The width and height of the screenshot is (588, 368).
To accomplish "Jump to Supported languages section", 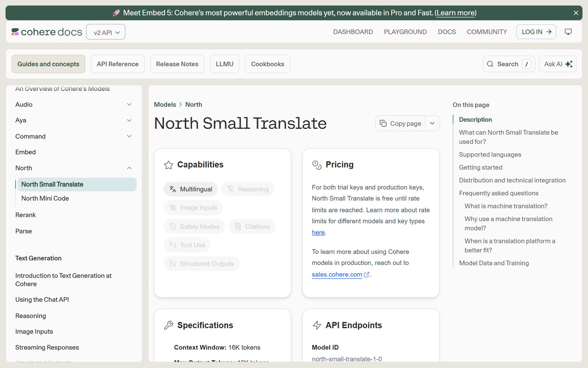I will click(490, 155).
